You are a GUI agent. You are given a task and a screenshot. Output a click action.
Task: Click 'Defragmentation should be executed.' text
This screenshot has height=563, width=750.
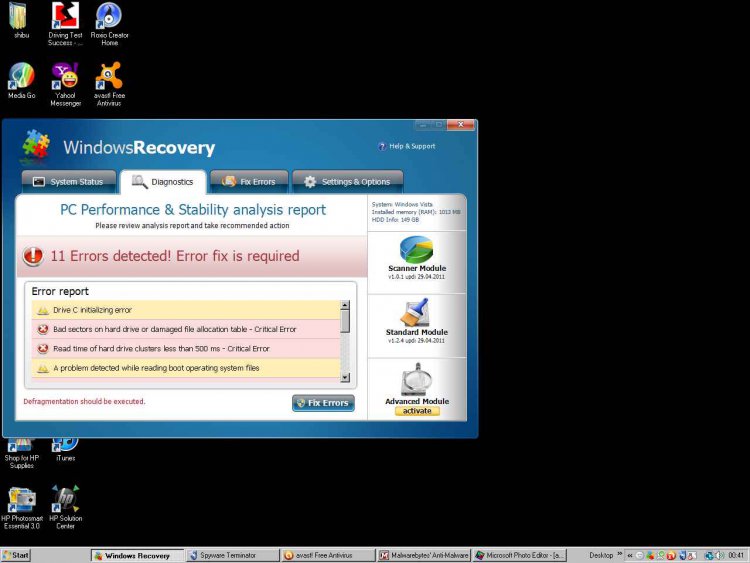pyautogui.click(x=84, y=401)
